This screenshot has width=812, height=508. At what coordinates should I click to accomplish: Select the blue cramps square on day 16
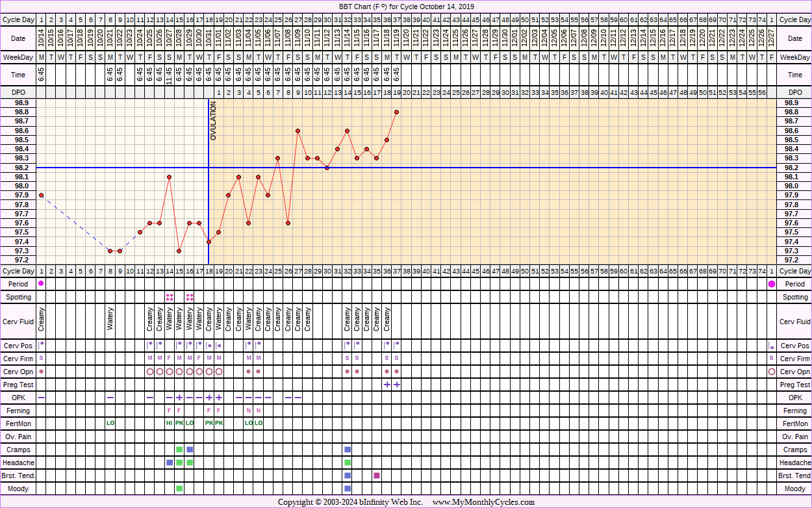point(190,450)
